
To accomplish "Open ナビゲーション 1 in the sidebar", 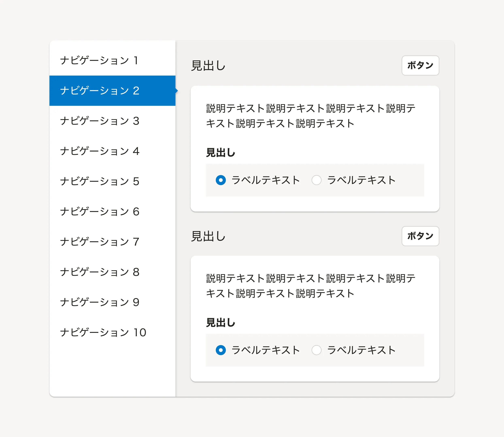I will click(99, 60).
